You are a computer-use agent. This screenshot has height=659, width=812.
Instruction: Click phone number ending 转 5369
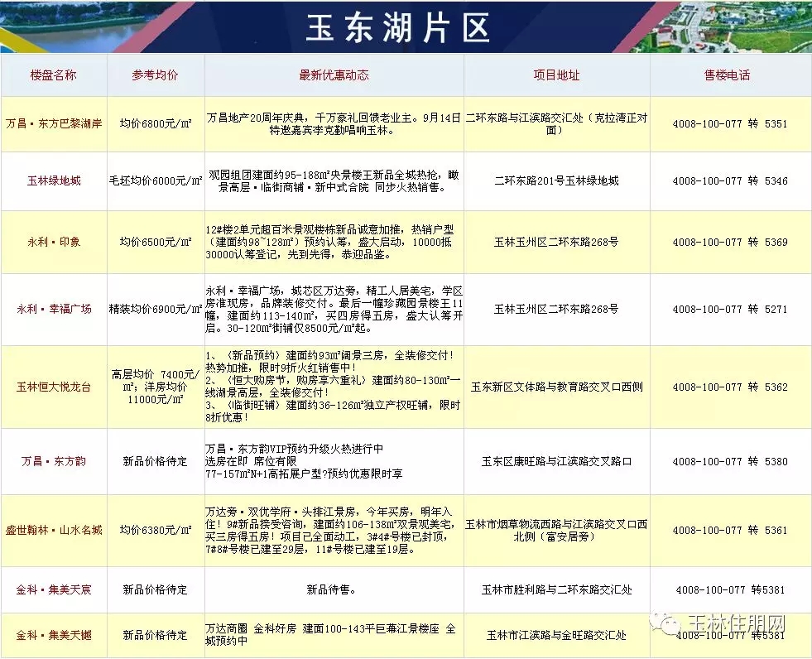(730, 242)
